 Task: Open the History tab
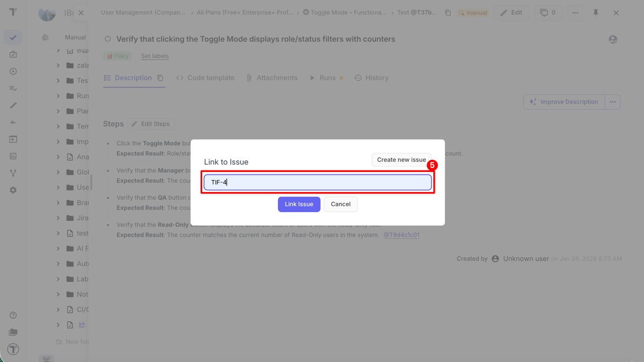click(371, 77)
